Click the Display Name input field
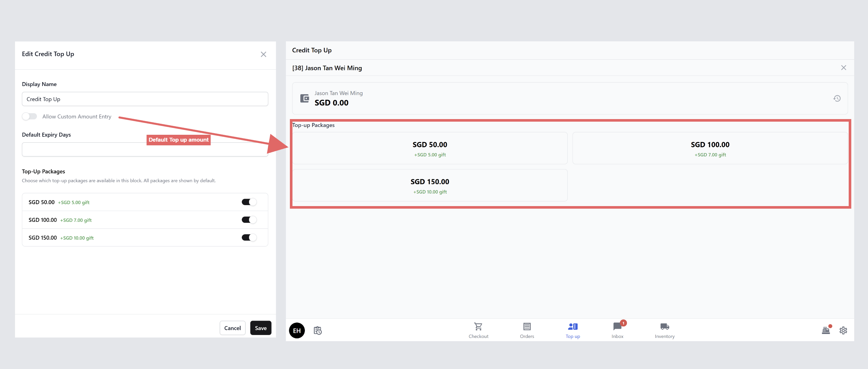868x369 pixels. tap(145, 99)
